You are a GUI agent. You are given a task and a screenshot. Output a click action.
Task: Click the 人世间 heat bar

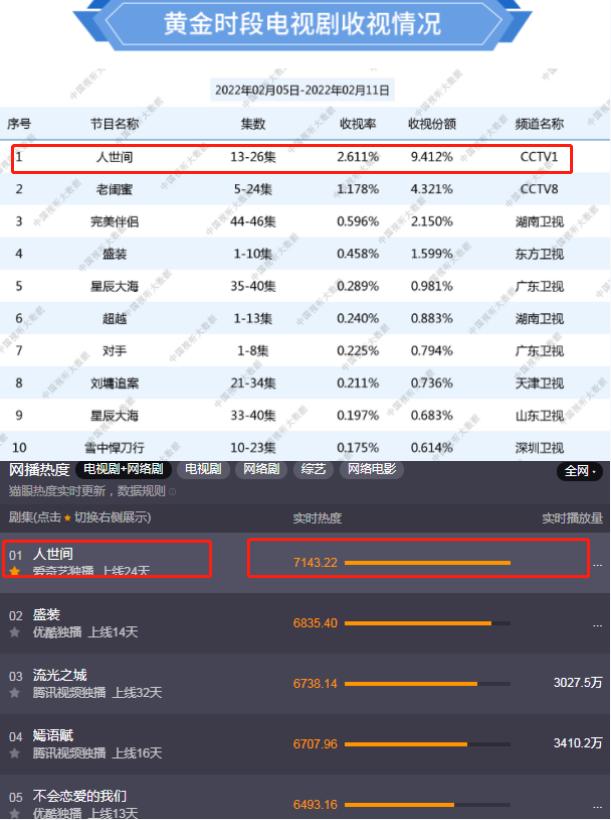[x=427, y=563]
